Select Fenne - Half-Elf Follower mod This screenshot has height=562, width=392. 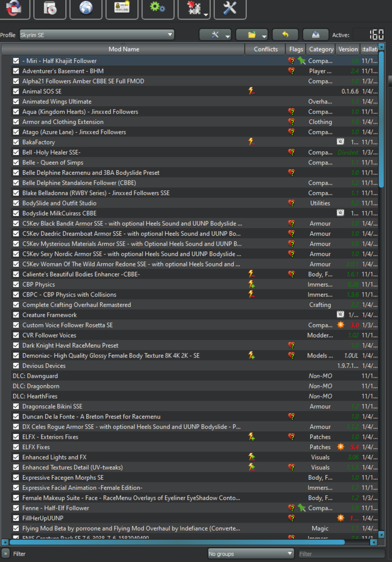pyautogui.click(x=56, y=508)
